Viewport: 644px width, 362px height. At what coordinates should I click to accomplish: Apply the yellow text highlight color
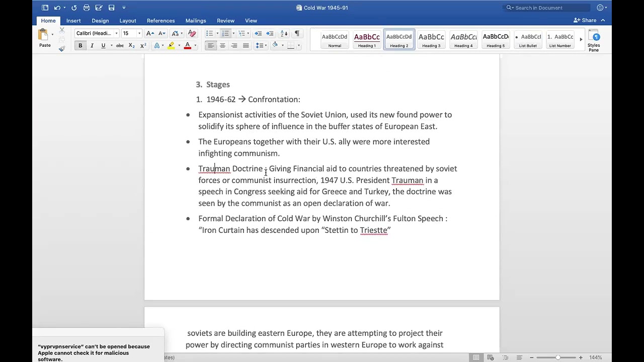click(x=171, y=46)
